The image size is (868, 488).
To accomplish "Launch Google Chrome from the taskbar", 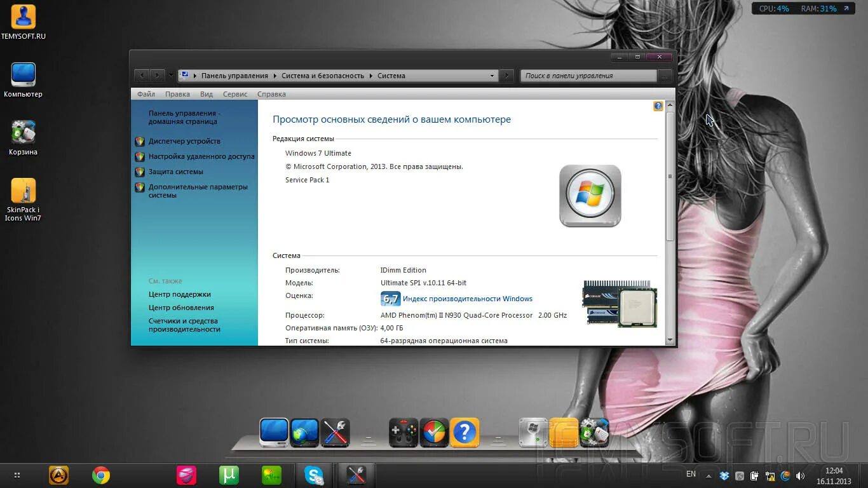I will (101, 475).
